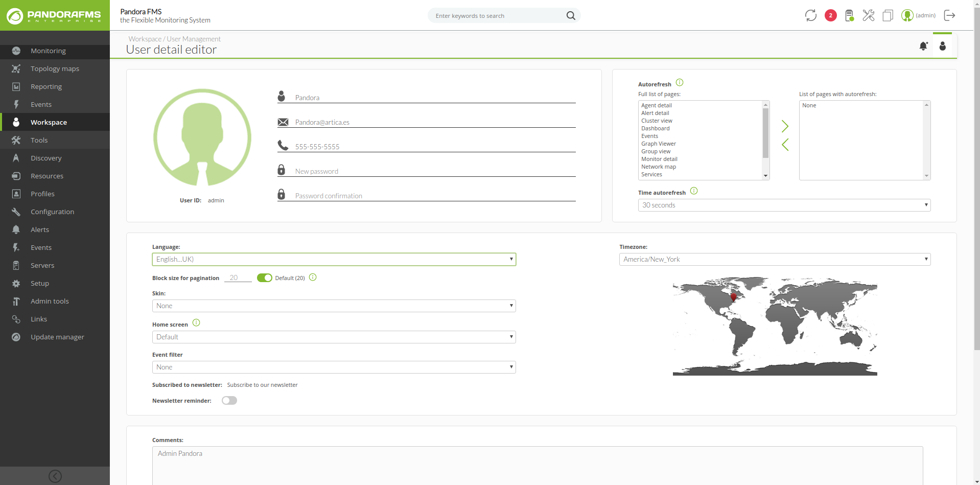Click the logout icon in the header
Viewport: 980px width, 485px height.
(x=949, y=15)
